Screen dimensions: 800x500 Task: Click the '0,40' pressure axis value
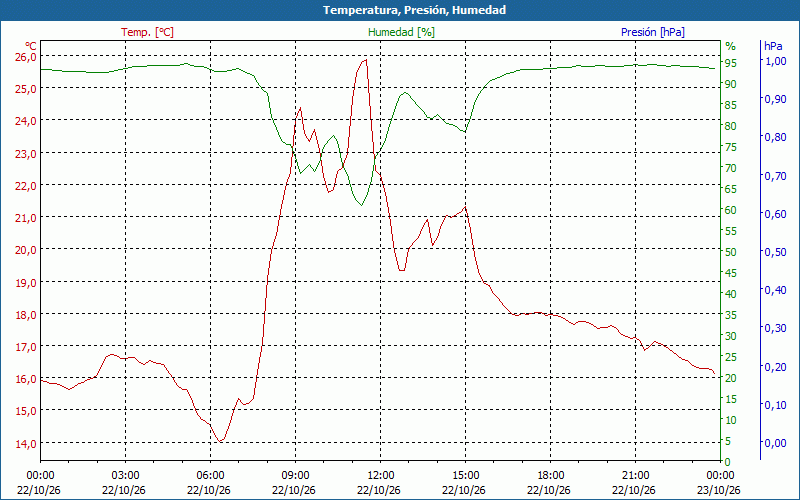pyautogui.click(x=776, y=290)
